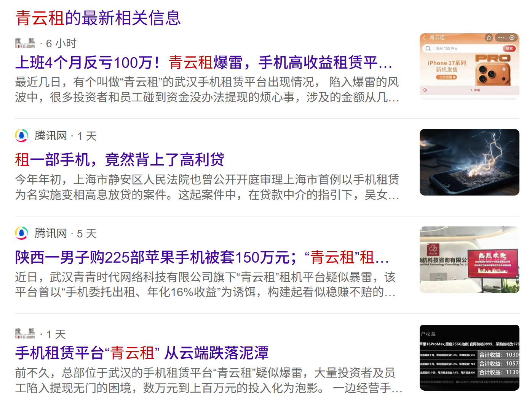The image size is (532, 409).
Task: Click the Tencent logo above 租一部手机 headline
Action: (22, 136)
